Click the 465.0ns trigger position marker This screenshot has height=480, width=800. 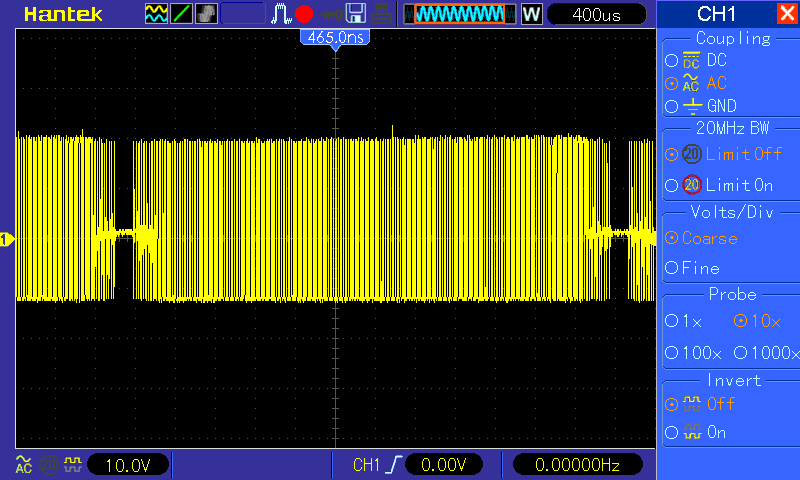coord(335,39)
